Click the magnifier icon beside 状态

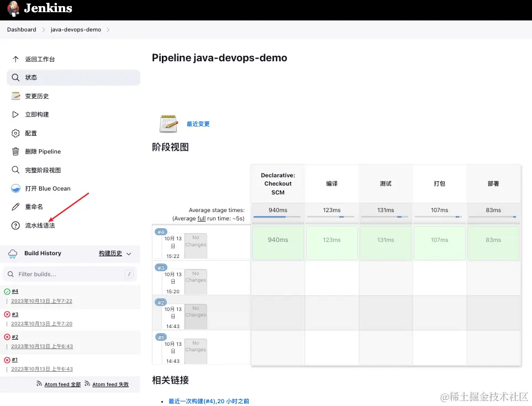click(15, 77)
